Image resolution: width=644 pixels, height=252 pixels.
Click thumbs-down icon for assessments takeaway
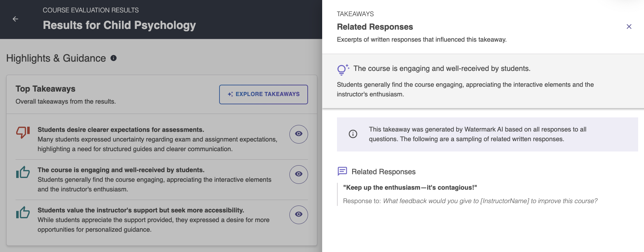click(23, 132)
